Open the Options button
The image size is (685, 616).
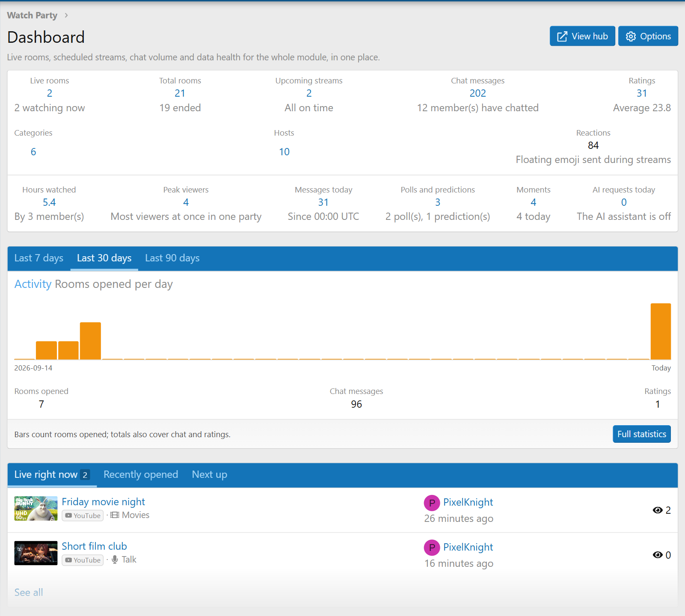[x=648, y=36]
